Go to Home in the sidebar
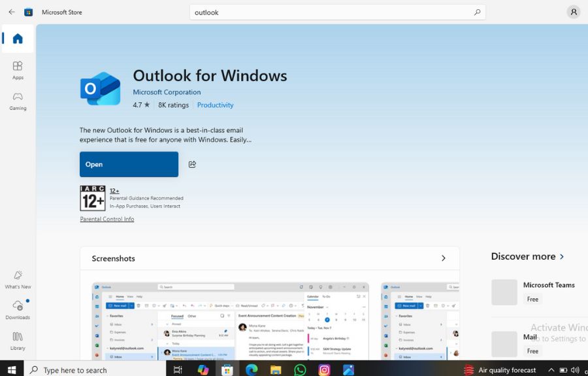The height and width of the screenshot is (376, 588). [18, 39]
